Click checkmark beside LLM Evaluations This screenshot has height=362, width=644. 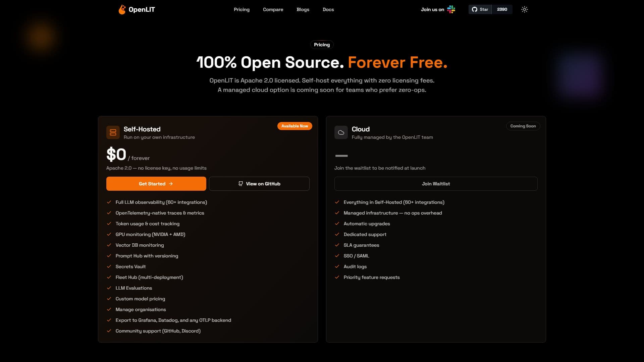point(109,288)
